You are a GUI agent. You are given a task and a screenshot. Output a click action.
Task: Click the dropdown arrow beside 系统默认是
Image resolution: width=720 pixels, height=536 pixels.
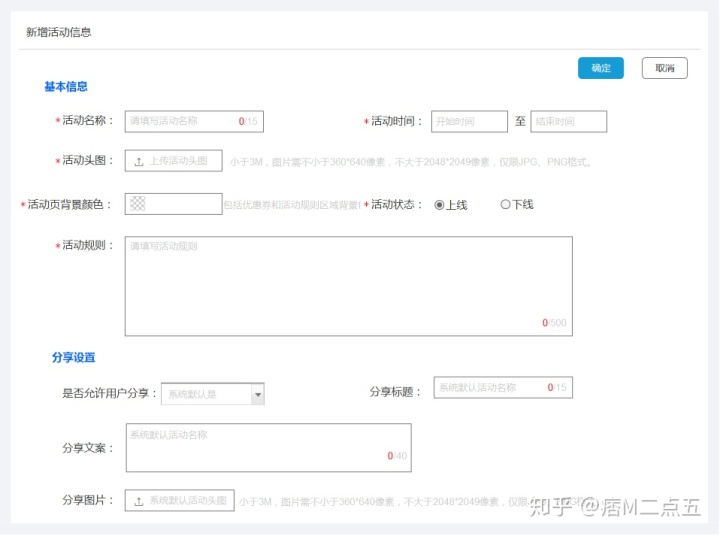tap(258, 395)
